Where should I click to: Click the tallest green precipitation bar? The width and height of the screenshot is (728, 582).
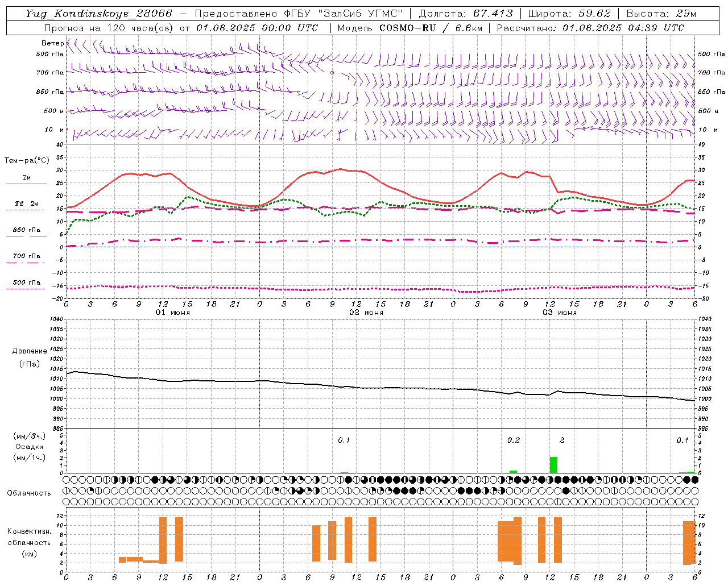coord(553,465)
